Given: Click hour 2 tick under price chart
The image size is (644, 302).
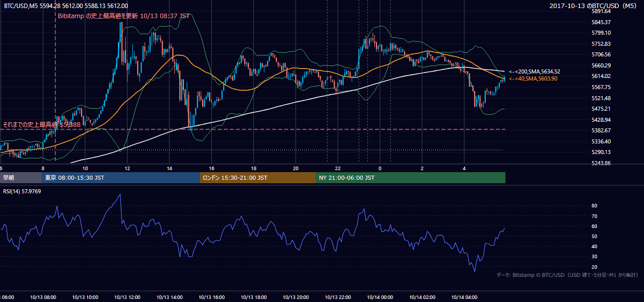Looking at the screenshot, I should tap(422, 168).
